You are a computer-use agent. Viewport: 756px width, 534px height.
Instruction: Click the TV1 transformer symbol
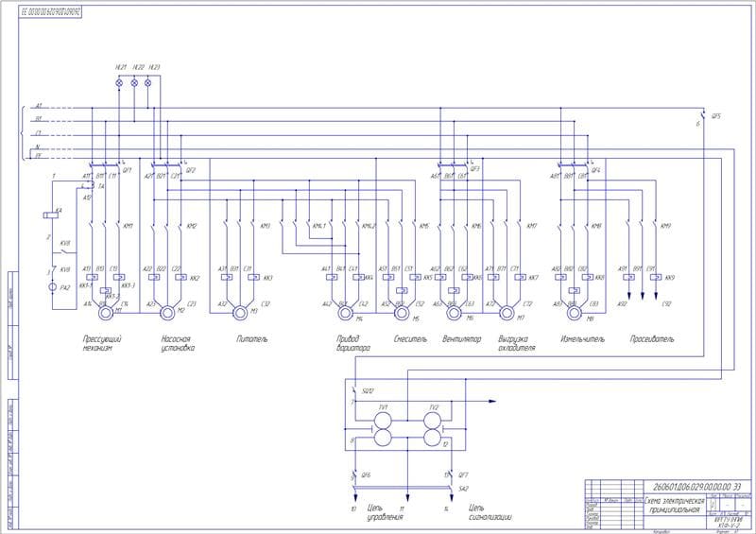(383, 429)
